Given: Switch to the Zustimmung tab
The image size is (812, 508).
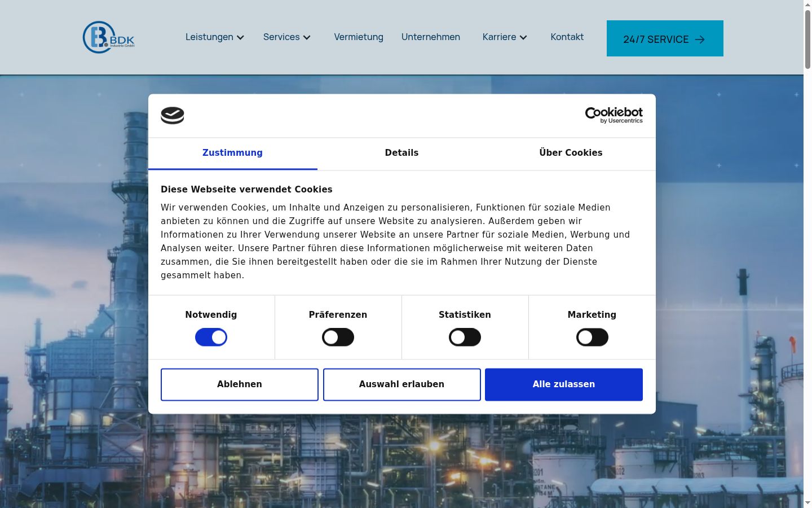Looking at the screenshot, I should (x=233, y=153).
